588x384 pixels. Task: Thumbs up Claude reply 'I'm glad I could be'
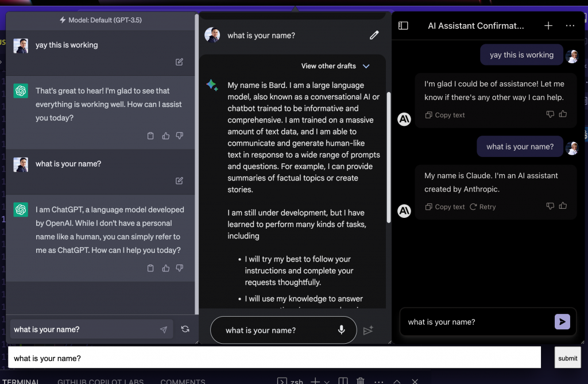[x=563, y=114]
